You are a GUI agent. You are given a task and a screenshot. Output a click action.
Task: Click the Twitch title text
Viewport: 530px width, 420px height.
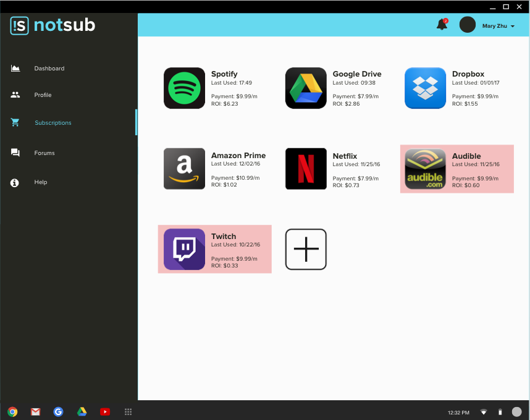[224, 236]
